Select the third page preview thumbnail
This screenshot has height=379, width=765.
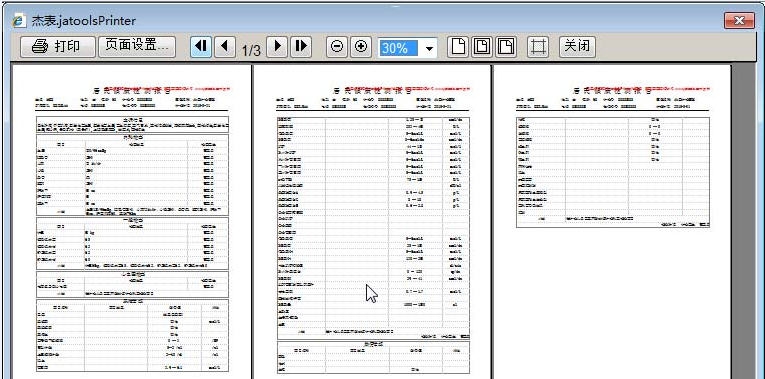(x=612, y=221)
